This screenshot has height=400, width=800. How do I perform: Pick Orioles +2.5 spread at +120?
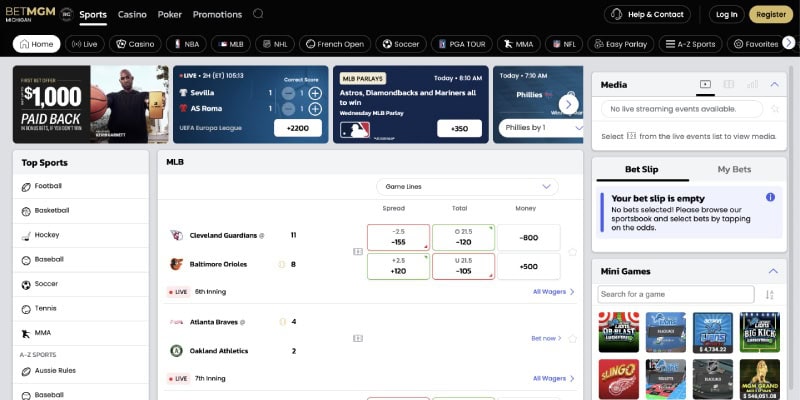click(x=398, y=266)
